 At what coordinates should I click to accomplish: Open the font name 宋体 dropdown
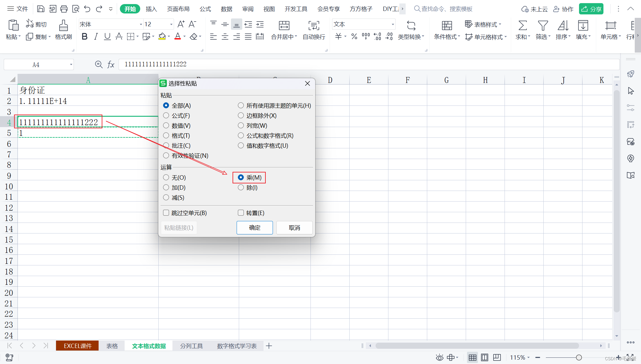pyautogui.click(x=141, y=24)
